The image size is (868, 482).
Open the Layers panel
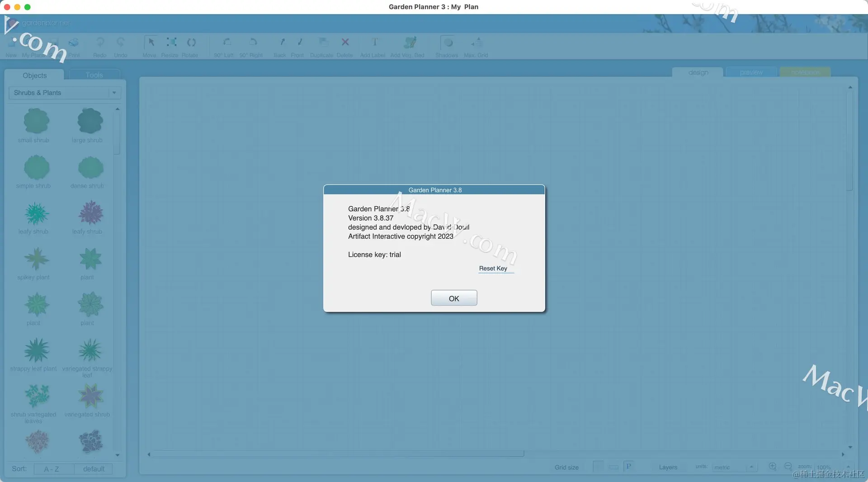point(668,467)
